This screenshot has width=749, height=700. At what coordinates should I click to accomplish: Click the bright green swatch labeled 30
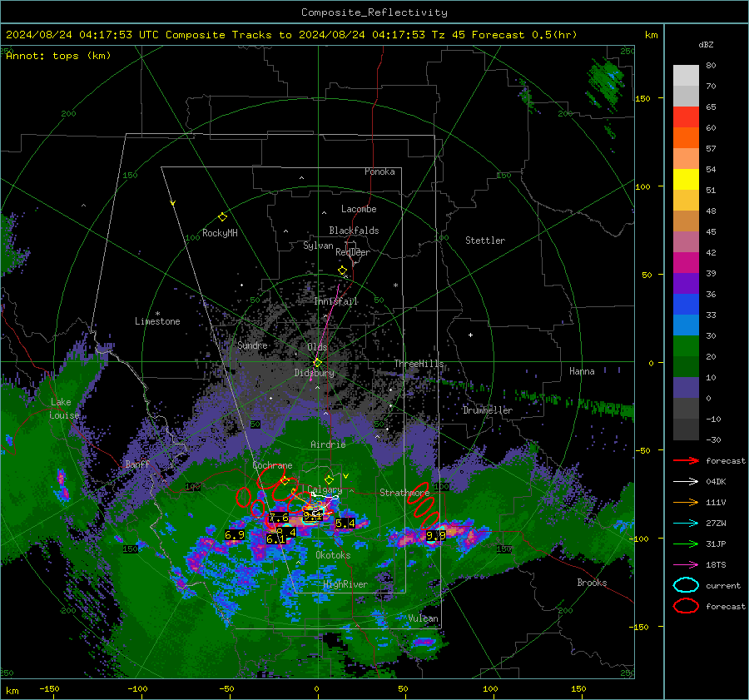[x=686, y=345]
